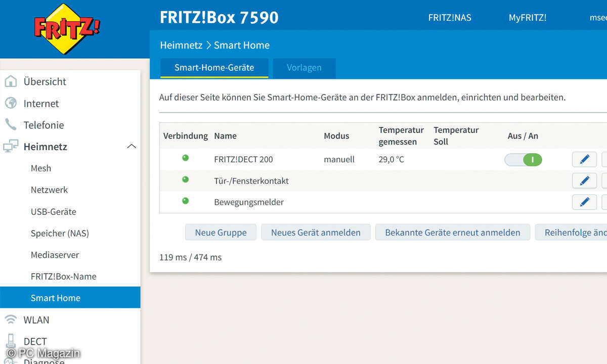Click the Aus / An column header
This screenshot has width=607, height=364.
click(x=523, y=135)
